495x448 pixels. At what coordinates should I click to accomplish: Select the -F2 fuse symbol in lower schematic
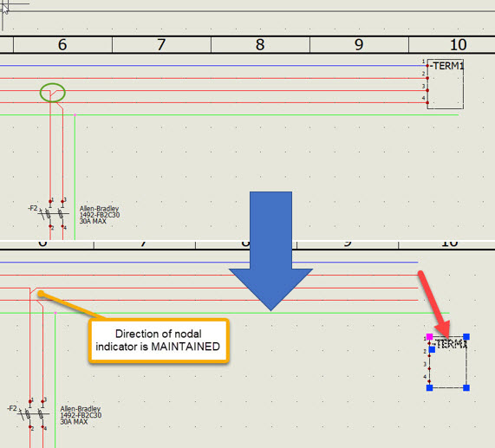tap(31, 414)
